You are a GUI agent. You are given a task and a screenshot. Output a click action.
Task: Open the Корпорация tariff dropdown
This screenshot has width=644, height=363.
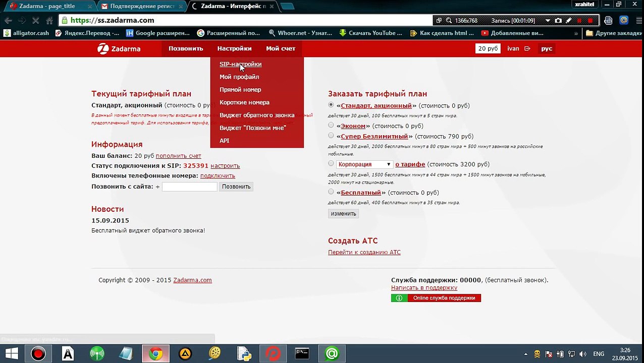[x=364, y=164]
